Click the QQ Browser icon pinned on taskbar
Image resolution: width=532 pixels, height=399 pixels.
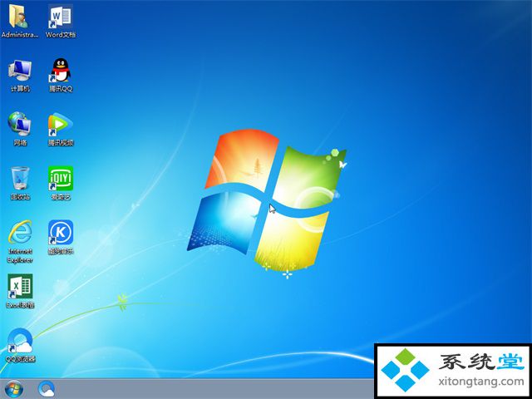[x=47, y=389]
